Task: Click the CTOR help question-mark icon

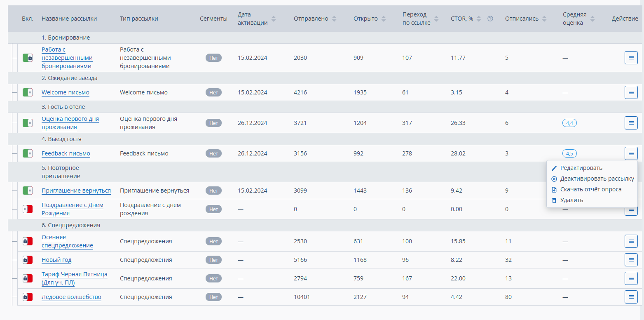Action: (490, 19)
